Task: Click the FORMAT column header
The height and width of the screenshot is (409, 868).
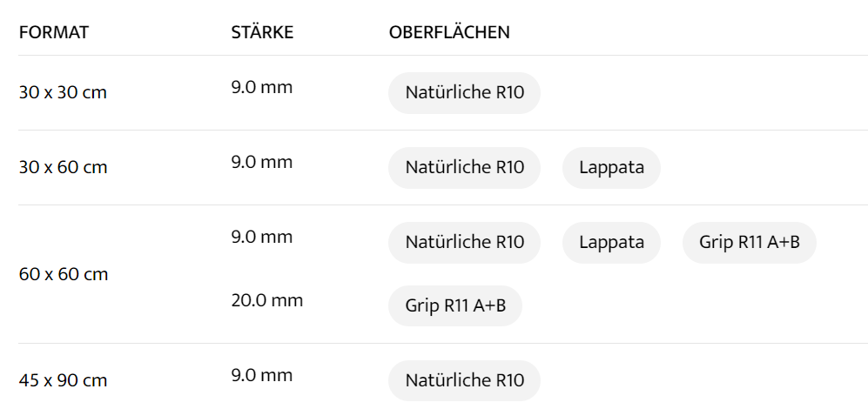Action: pos(54,33)
